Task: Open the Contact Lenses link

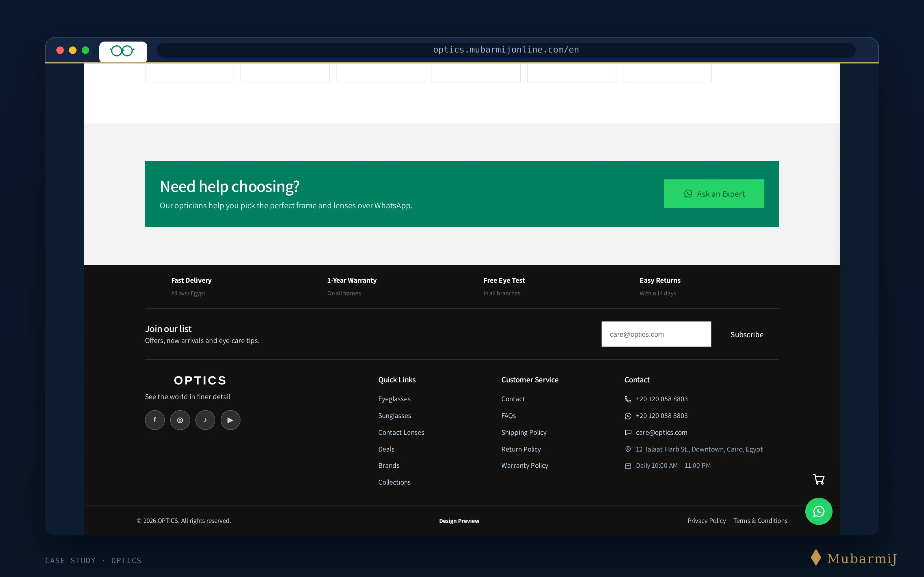Action: coord(401,432)
